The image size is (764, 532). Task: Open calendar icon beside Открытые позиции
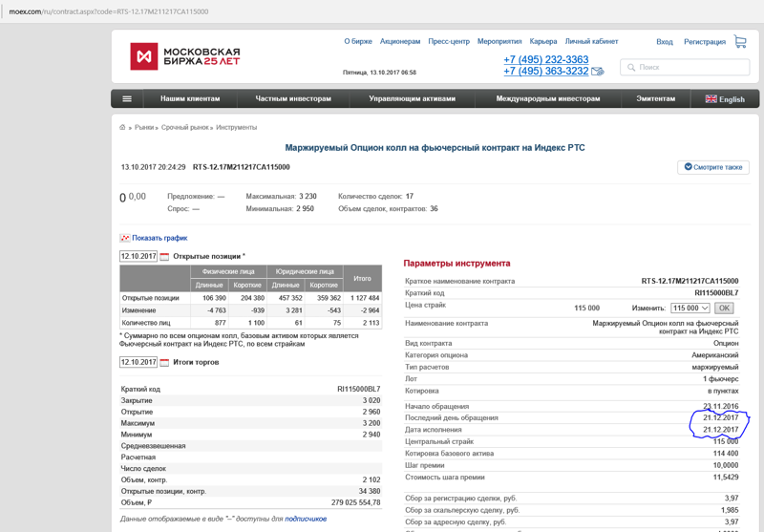pyautogui.click(x=164, y=256)
